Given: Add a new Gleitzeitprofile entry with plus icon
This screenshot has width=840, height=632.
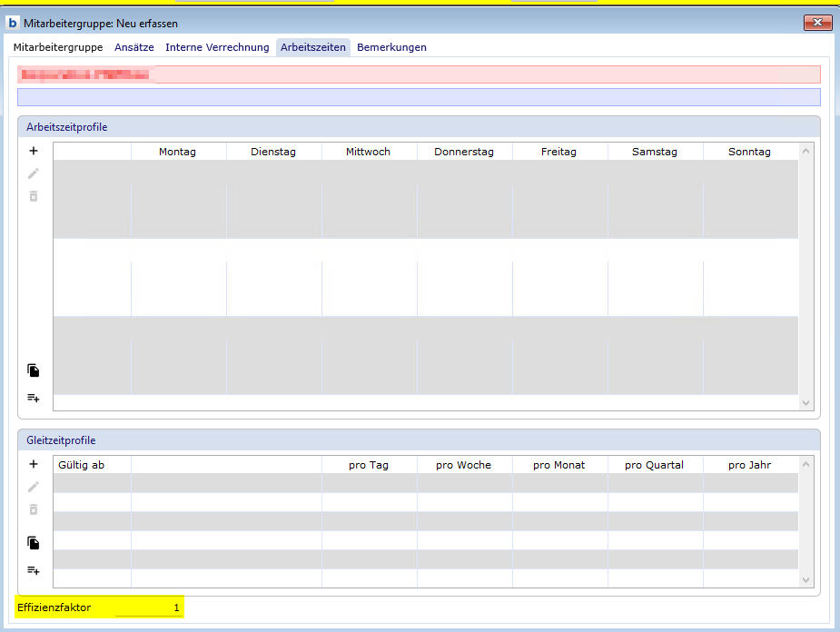Looking at the screenshot, I should point(34,463).
